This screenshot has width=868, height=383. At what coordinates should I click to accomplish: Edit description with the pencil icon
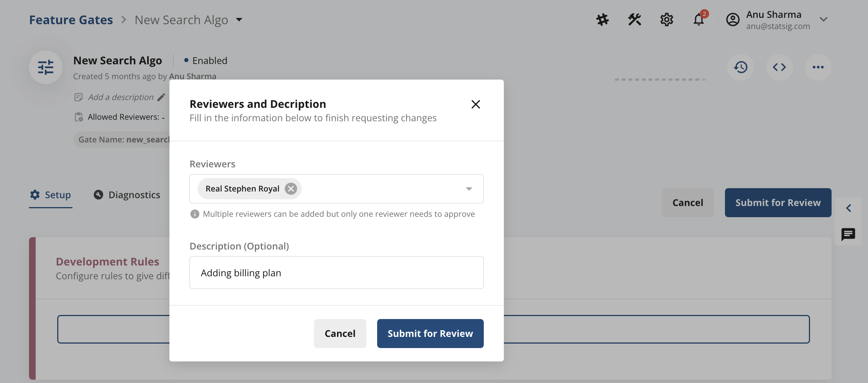(x=162, y=97)
